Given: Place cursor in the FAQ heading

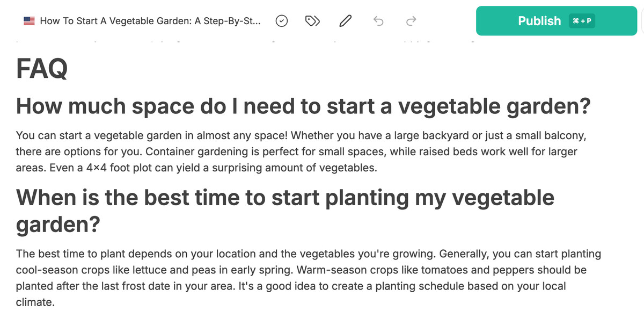Looking at the screenshot, I should click(42, 68).
